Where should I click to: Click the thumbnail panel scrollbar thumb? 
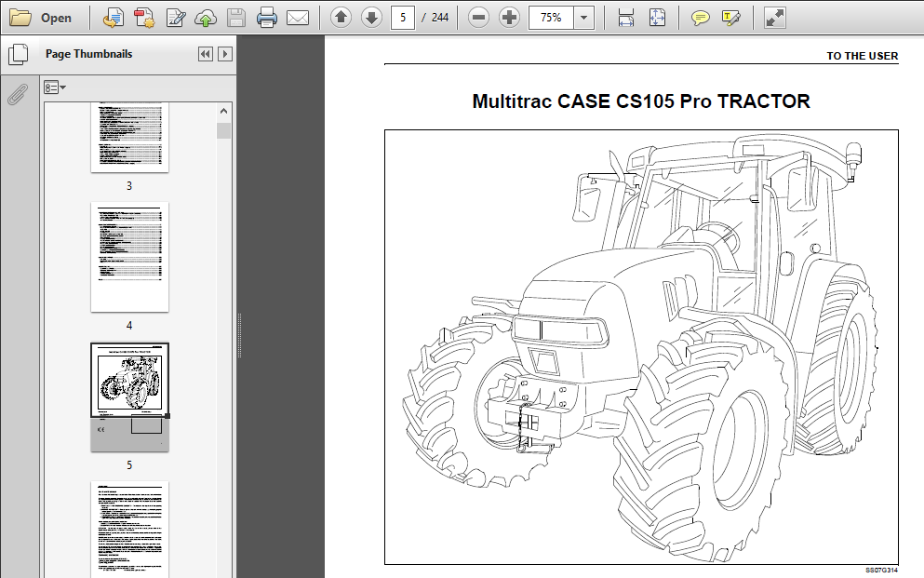click(x=223, y=130)
